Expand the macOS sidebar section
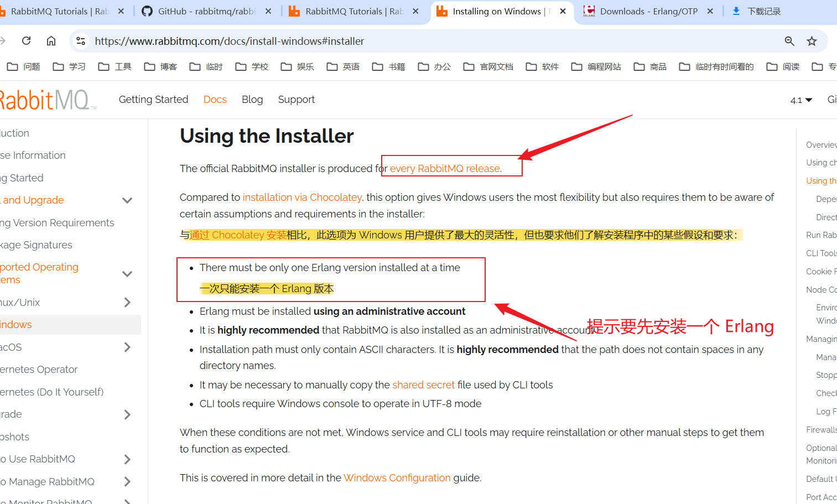837x504 pixels. [127, 347]
